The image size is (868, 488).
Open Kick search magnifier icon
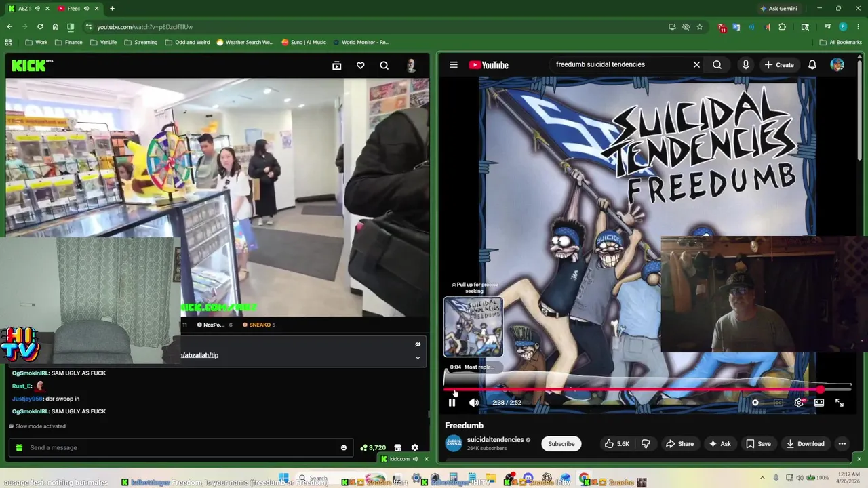tap(384, 66)
